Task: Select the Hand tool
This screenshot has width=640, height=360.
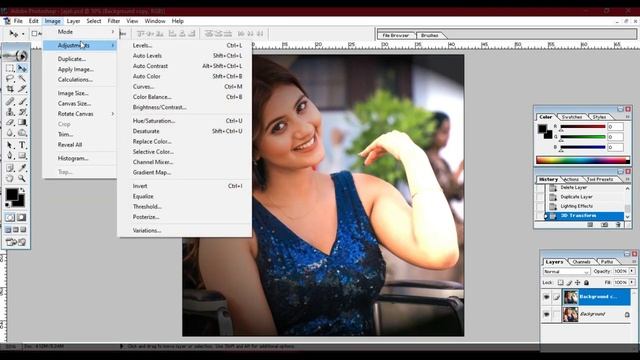Action: point(10,178)
